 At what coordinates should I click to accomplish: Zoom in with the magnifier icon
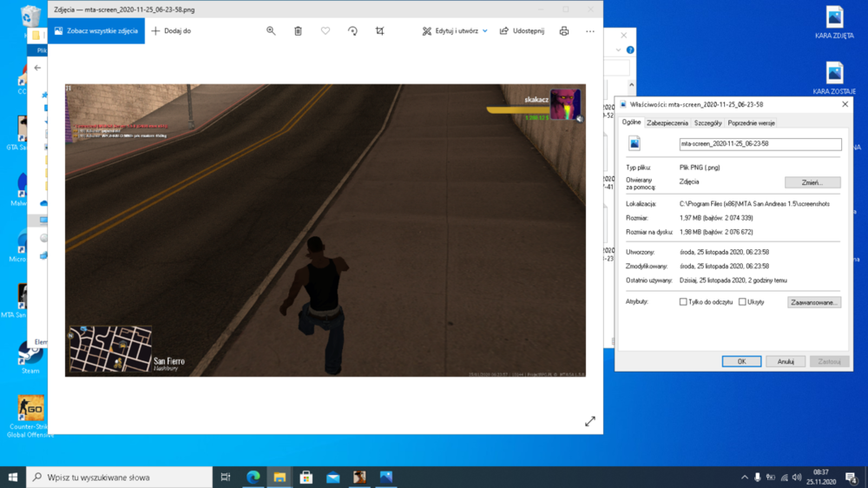(x=271, y=31)
